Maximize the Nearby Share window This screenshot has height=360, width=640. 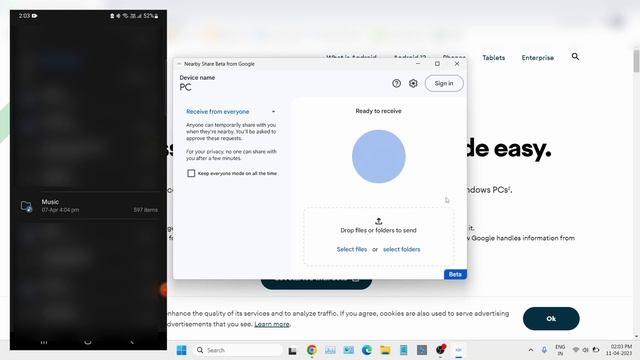(x=437, y=64)
